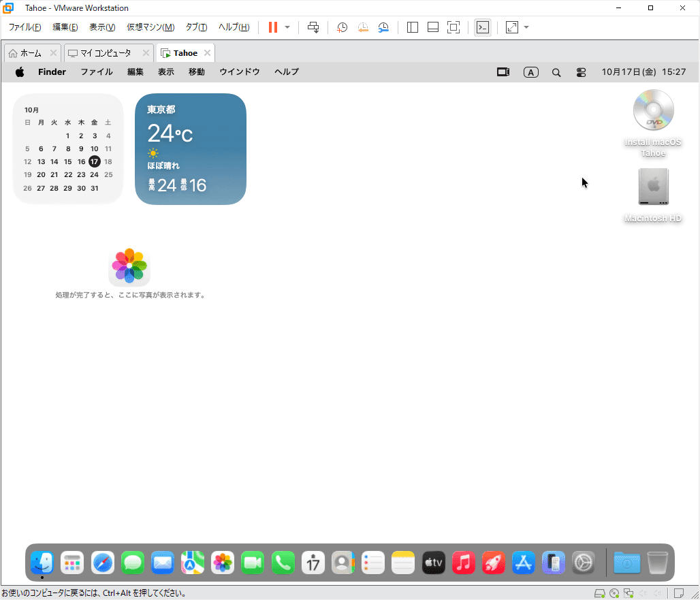The width and height of the screenshot is (700, 600).
Task: Open the VMware console view icon
Action: [482, 27]
